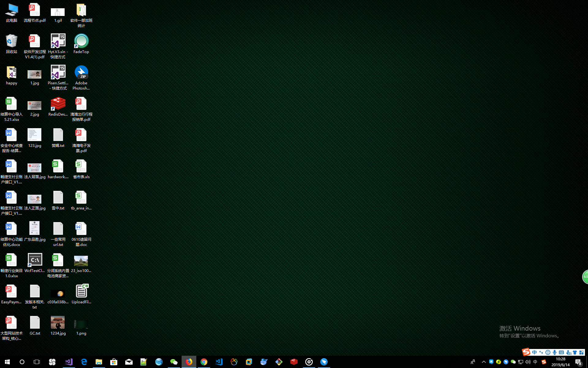This screenshot has height=368, width=588.
Task: Launch Google Chrome from taskbar
Action: [x=204, y=362]
